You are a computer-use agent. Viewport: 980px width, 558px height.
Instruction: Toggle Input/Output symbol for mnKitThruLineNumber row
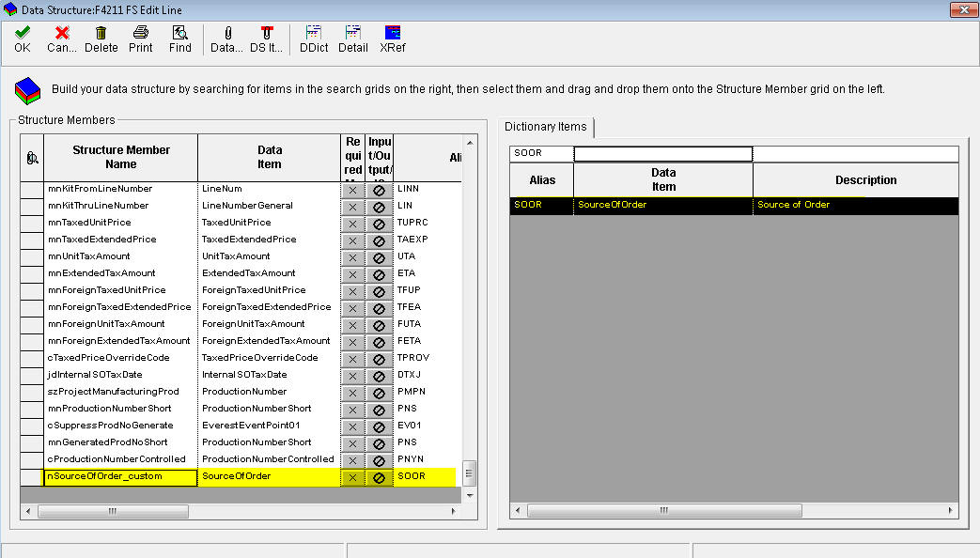click(x=379, y=207)
